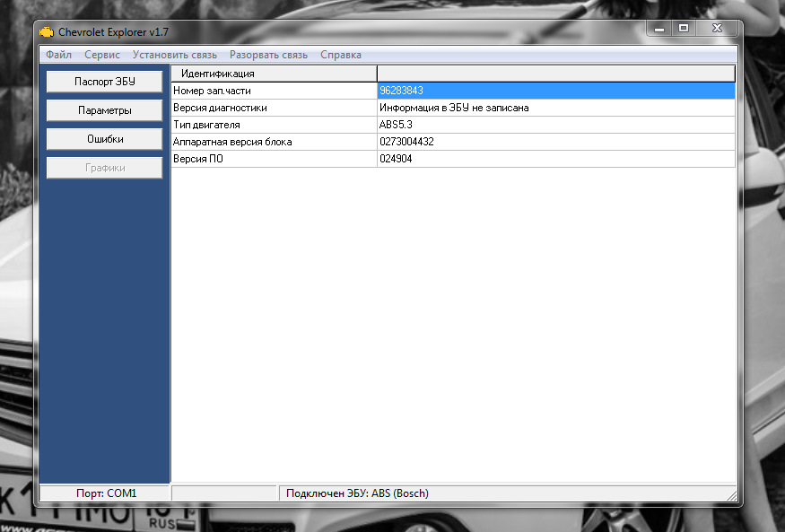Select Разорвать связь menu item
This screenshot has width=785, height=532.
click(268, 55)
